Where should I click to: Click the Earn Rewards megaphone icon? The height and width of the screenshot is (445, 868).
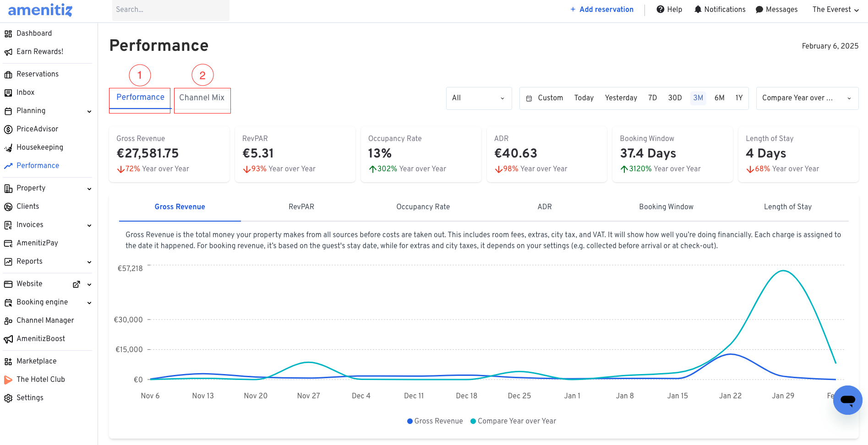click(8, 52)
